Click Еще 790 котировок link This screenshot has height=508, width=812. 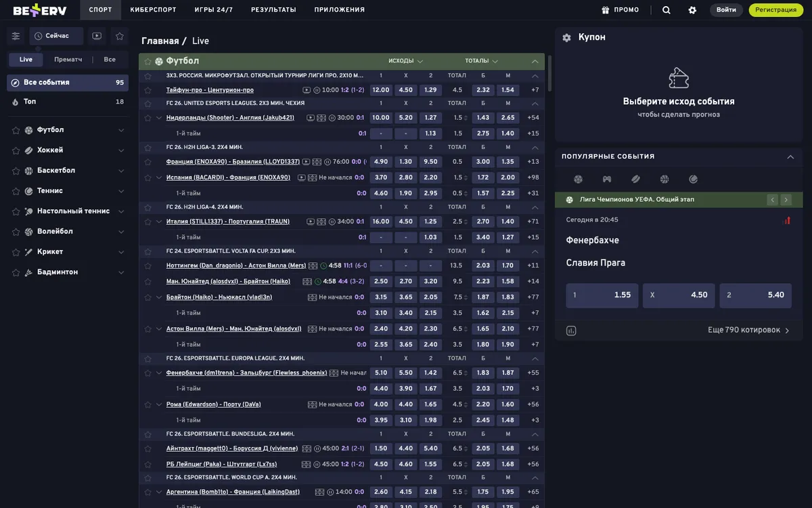click(x=748, y=331)
